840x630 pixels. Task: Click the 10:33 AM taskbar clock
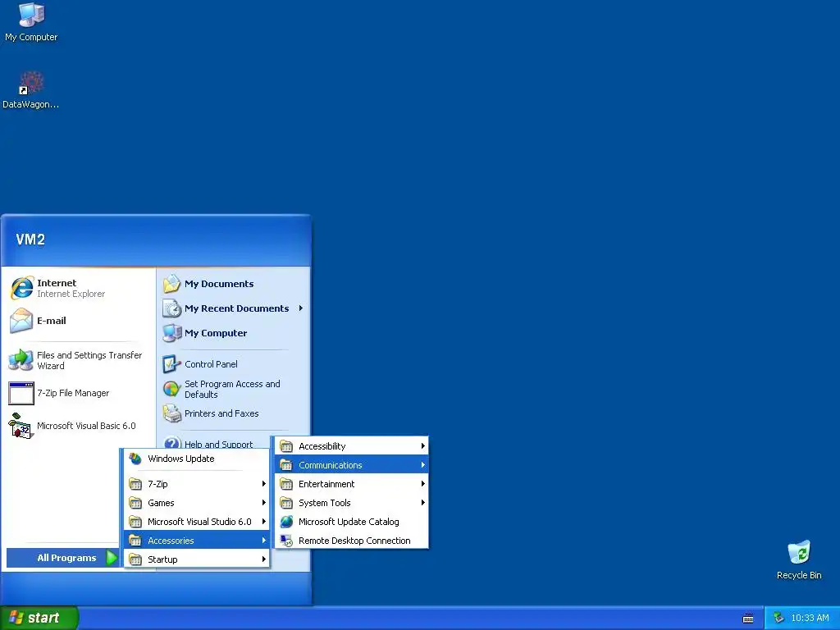(x=810, y=618)
